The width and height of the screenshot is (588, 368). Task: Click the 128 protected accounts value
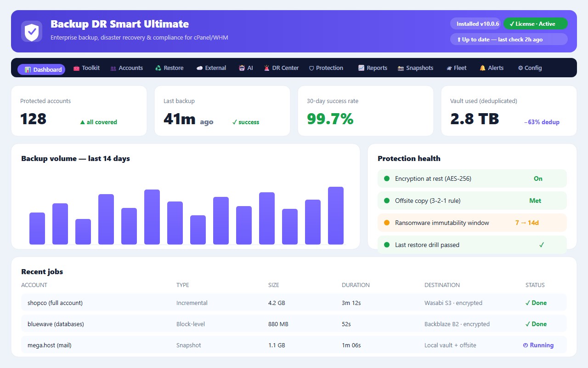34,119
